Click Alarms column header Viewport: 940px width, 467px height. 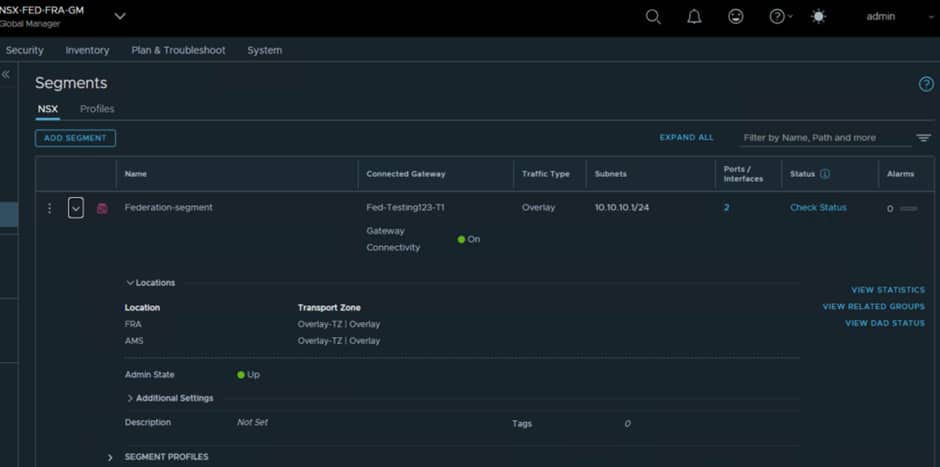coord(900,174)
